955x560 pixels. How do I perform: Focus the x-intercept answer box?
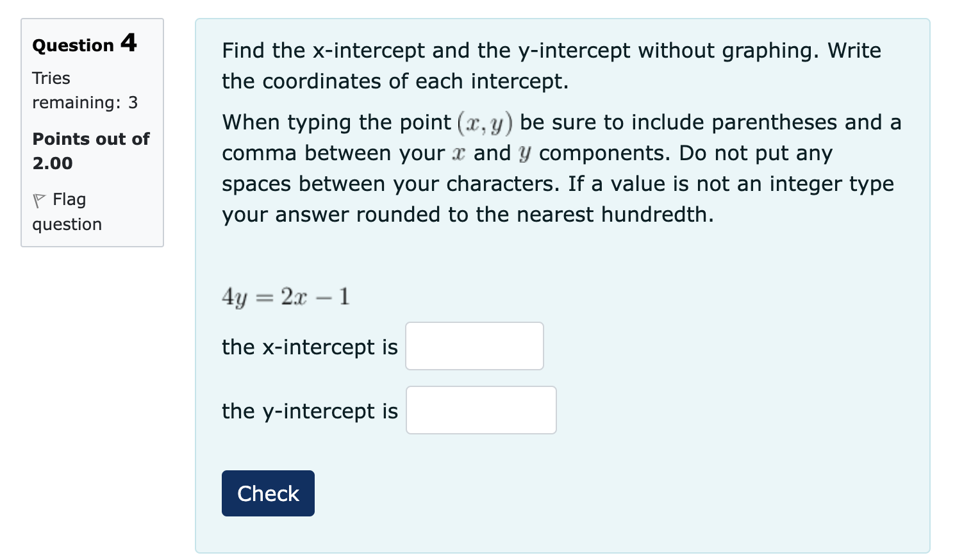474,346
